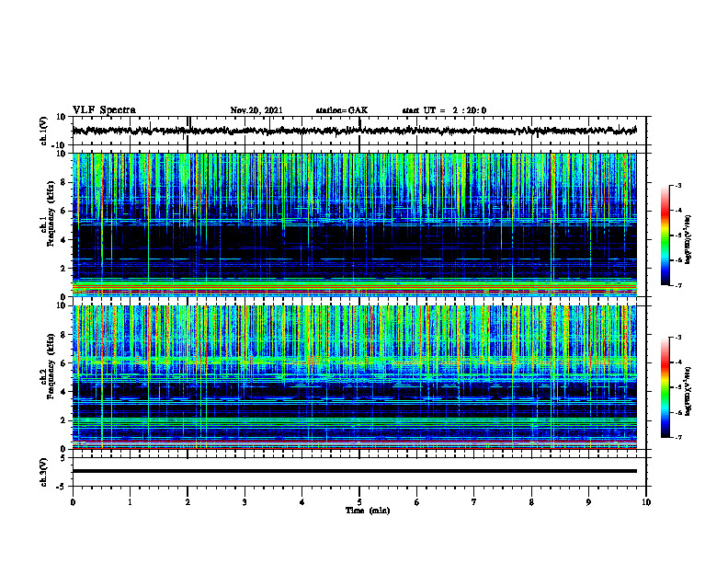Screen dimensions: 728x563
Task: Click time axis tick label "6"
Action: [x=417, y=502]
